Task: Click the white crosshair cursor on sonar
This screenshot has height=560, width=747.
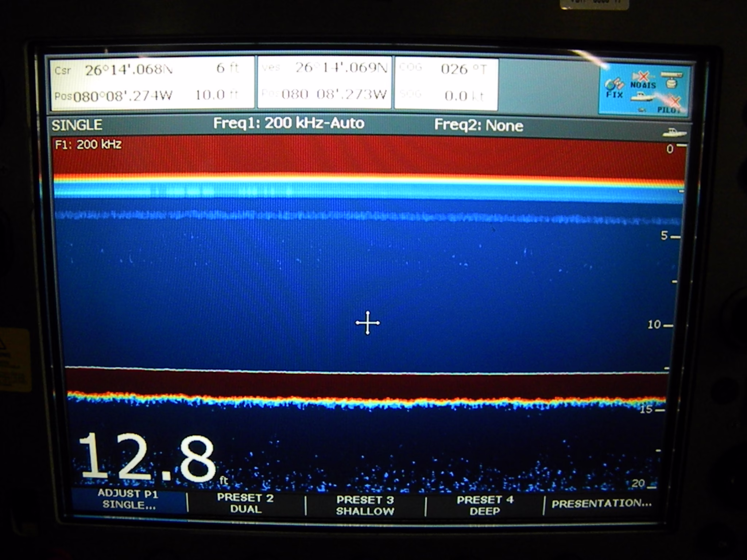Action: [368, 323]
